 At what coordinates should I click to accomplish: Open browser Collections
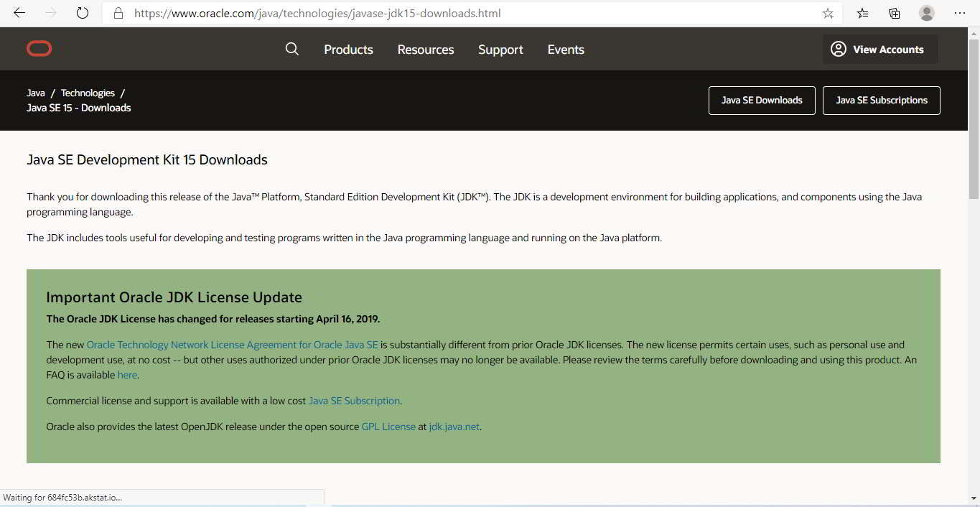click(895, 13)
